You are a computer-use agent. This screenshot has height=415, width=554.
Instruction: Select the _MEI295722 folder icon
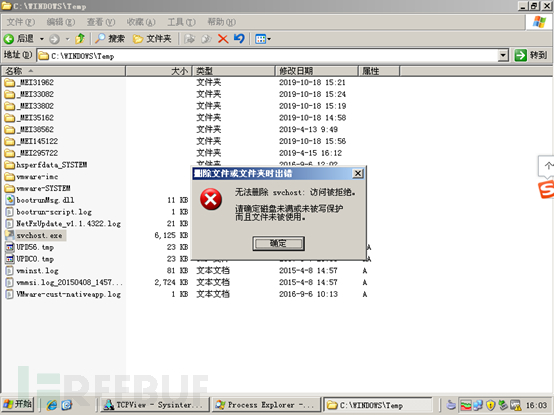point(10,153)
